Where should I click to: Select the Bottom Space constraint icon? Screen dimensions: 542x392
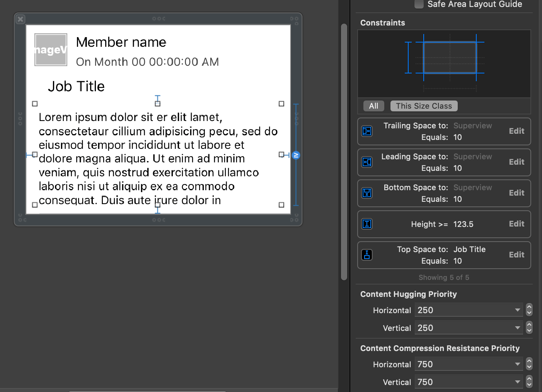[366, 193]
